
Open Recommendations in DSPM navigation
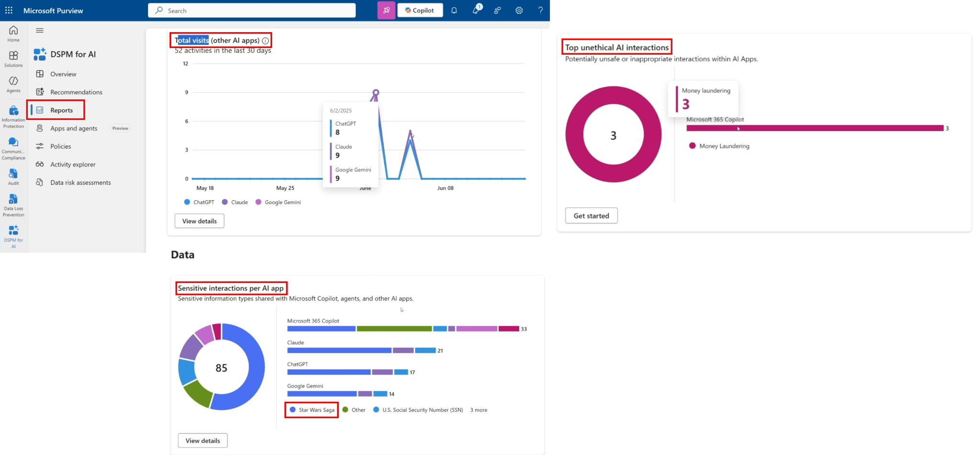(76, 92)
